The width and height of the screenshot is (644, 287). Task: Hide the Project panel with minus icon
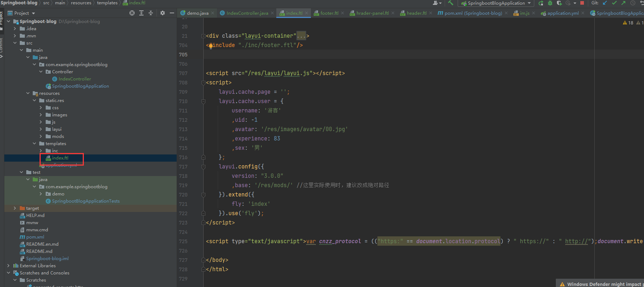pos(172,13)
